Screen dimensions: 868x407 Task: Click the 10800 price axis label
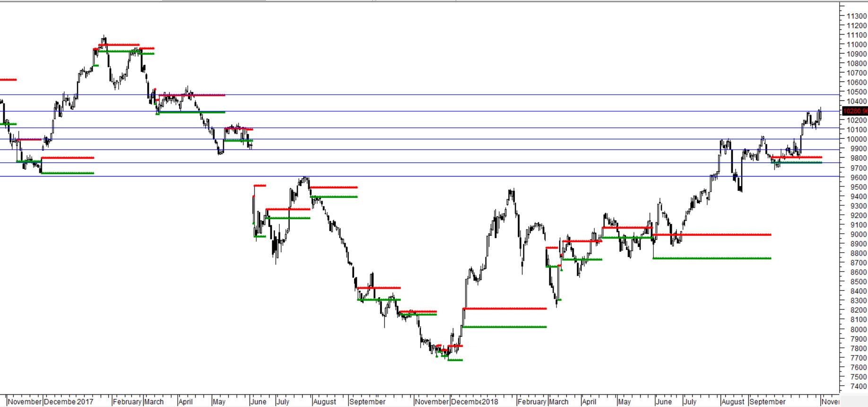click(x=857, y=63)
